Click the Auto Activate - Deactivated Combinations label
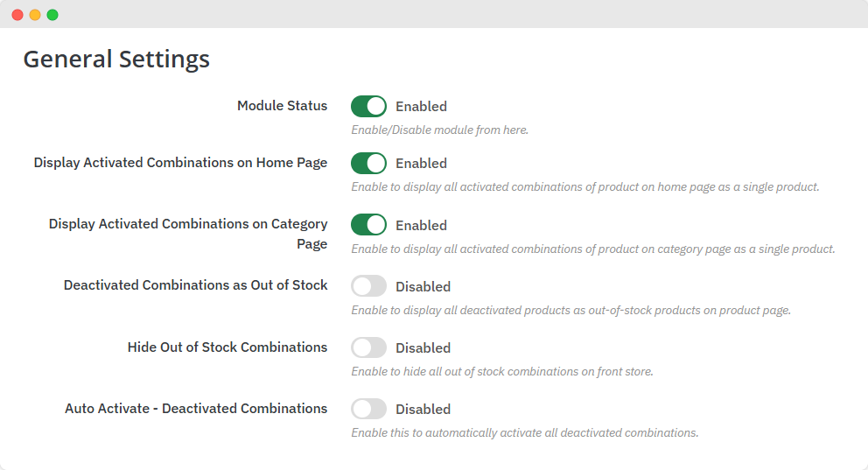 tap(196, 409)
